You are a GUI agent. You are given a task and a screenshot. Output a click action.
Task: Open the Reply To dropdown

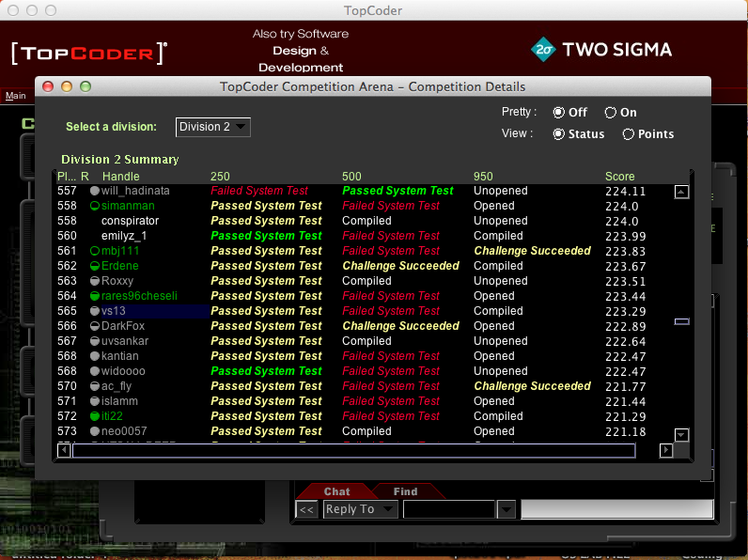[x=360, y=509]
